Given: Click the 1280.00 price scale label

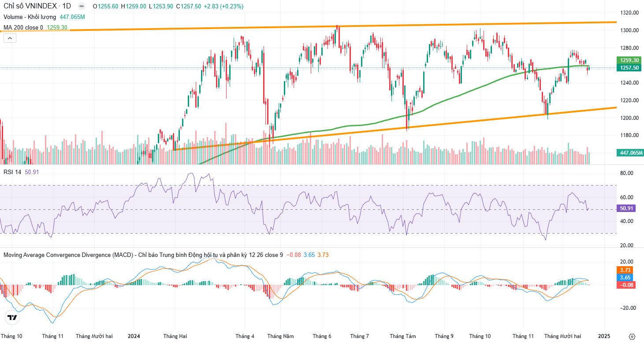Looking at the screenshot, I should [x=629, y=48].
